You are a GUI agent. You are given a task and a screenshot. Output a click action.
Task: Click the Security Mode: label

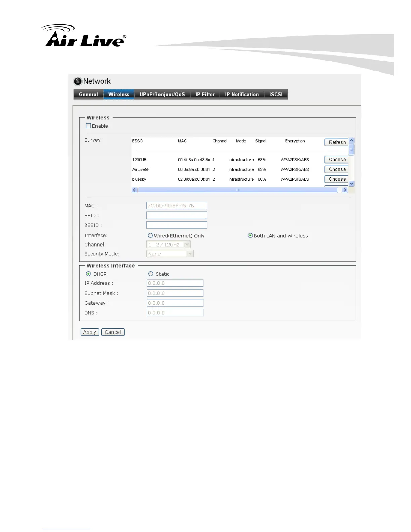point(102,254)
